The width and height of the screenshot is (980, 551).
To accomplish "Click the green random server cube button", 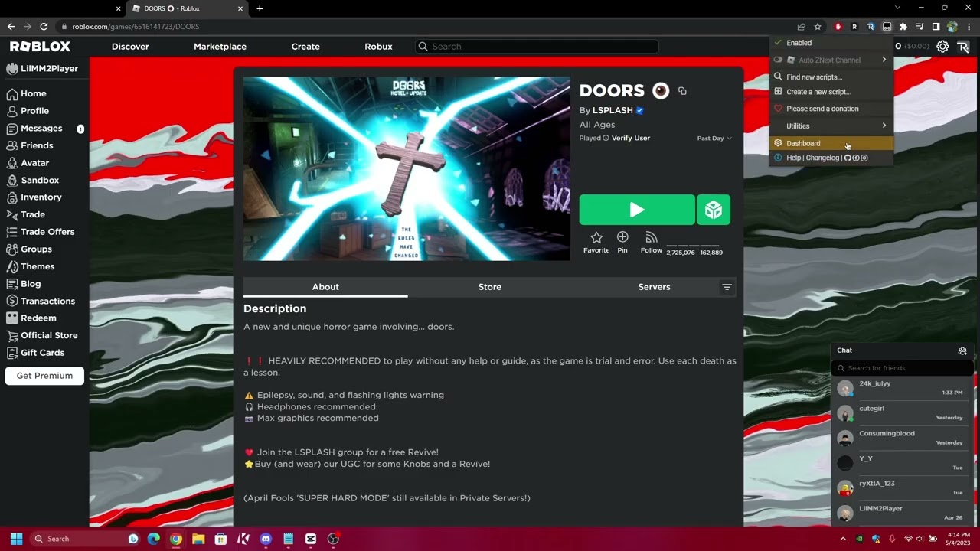I will coord(714,210).
